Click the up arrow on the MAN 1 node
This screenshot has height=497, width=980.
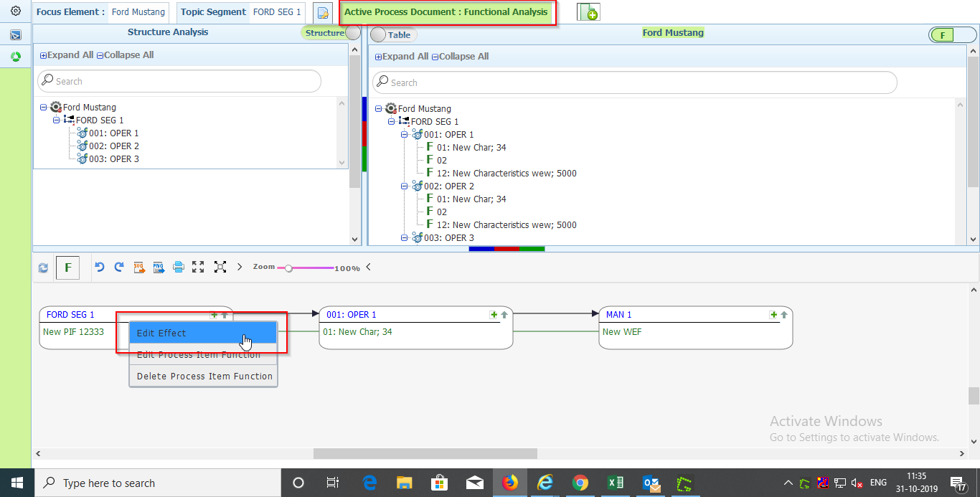pyautogui.click(x=783, y=315)
